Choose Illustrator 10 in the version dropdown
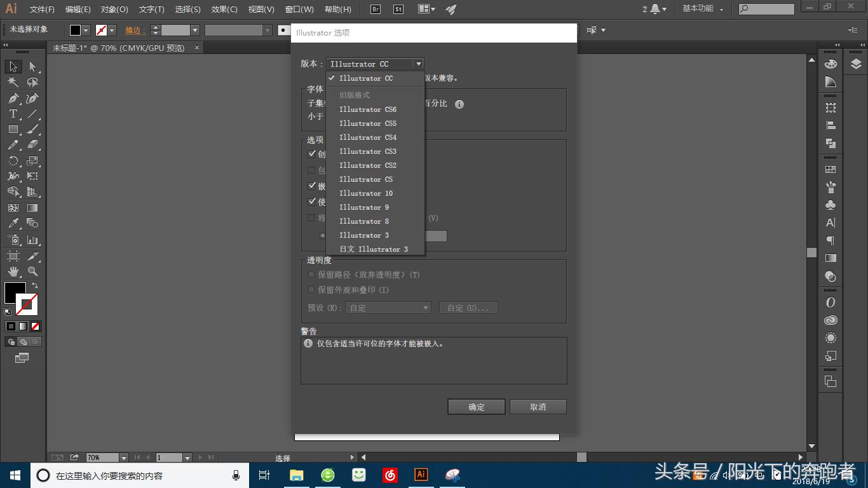The image size is (868, 488). pyautogui.click(x=365, y=193)
